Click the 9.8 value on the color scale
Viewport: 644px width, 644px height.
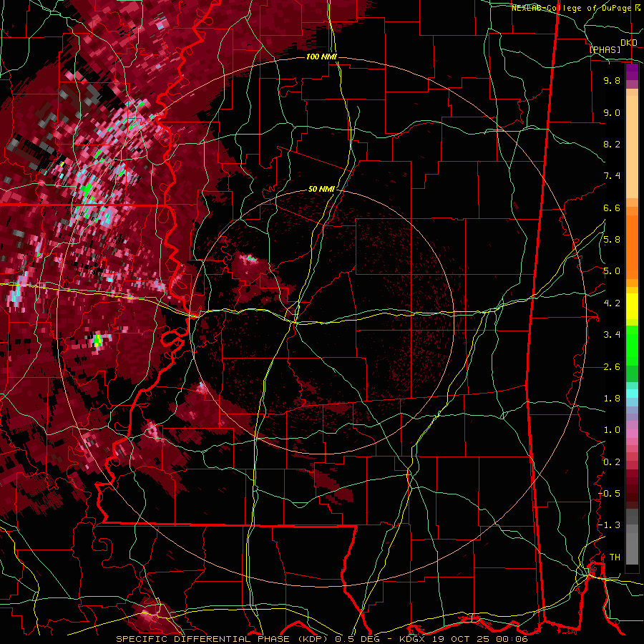612,80
